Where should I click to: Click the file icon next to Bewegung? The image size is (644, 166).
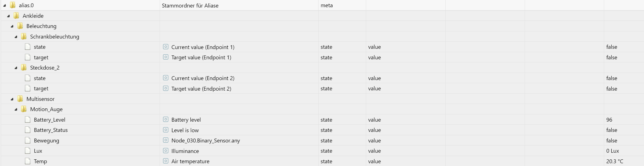click(28, 141)
